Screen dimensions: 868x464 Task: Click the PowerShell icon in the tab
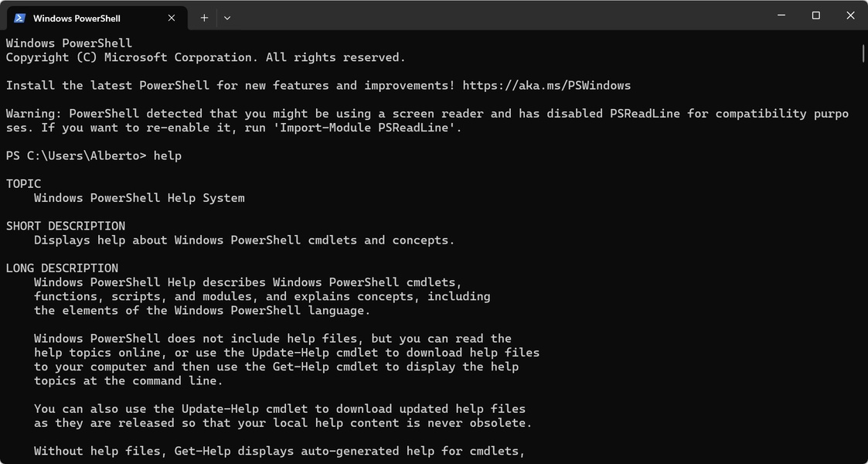20,18
